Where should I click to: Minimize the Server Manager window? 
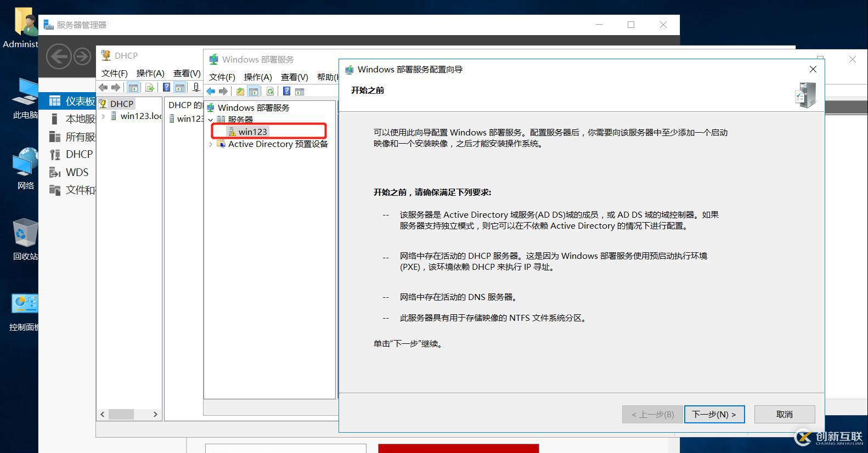599,25
